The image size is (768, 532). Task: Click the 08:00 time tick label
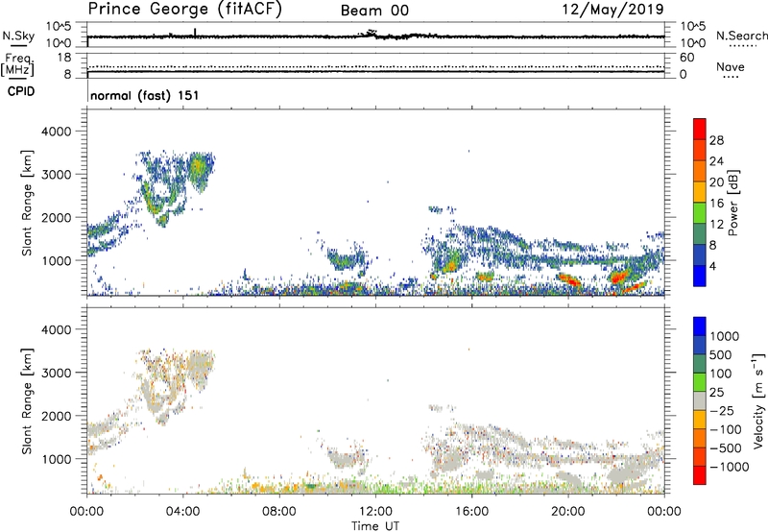[279, 512]
